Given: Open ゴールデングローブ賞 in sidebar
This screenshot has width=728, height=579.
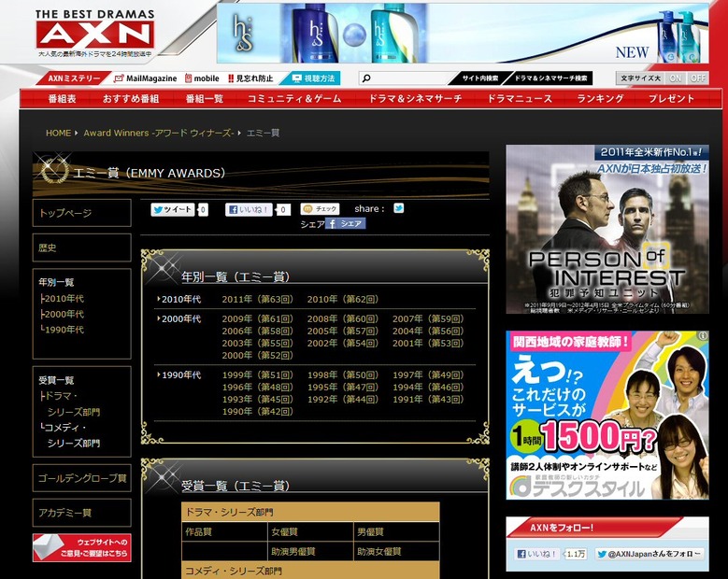Looking at the screenshot, I should [x=81, y=478].
